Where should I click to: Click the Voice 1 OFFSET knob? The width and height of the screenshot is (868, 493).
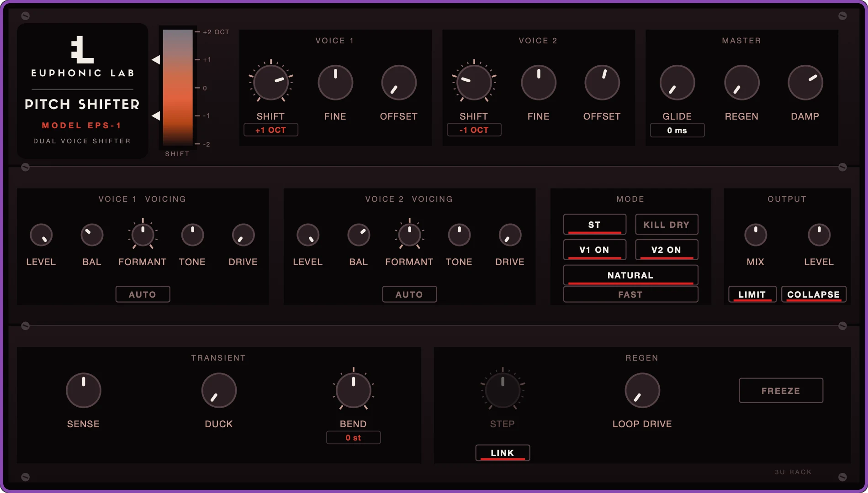point(399,83)
